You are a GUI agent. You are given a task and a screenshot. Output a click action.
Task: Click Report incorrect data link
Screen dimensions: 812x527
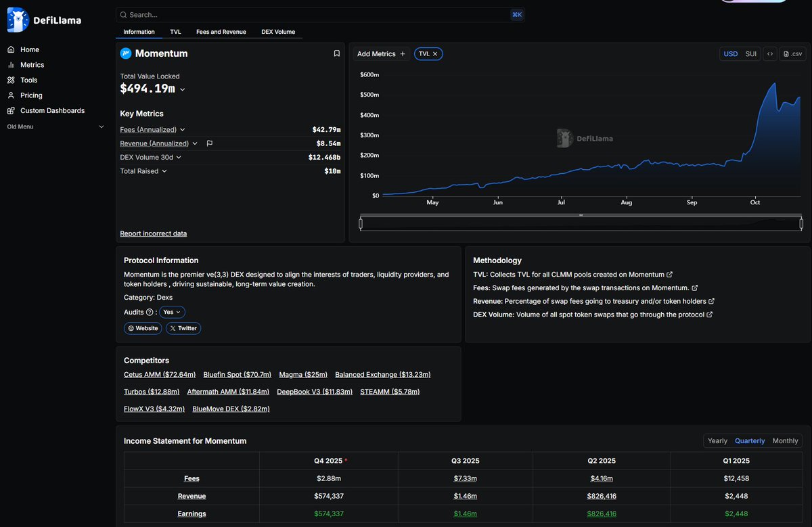tap(154, 233)
